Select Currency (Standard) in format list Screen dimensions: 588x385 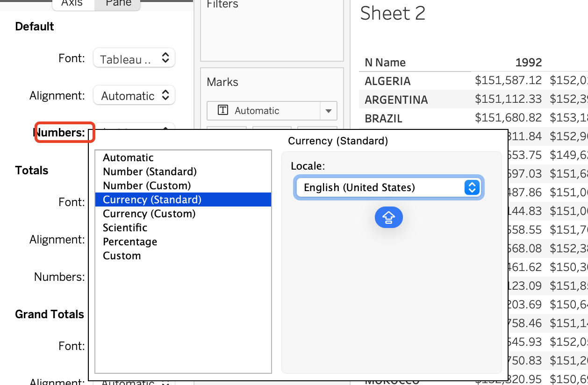click(152, 200)
